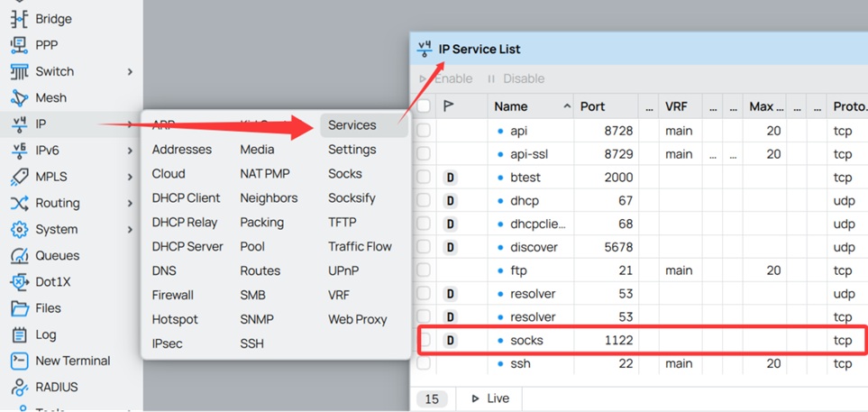Click the Live button at the bottom

[490, 398]
